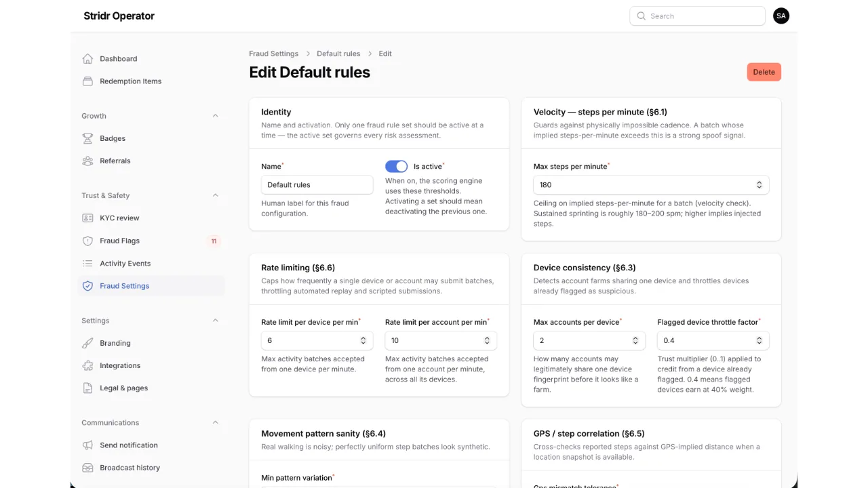
Task: Click the Max steps per minute stepper arrows
Action: click(x=759, y=184)
